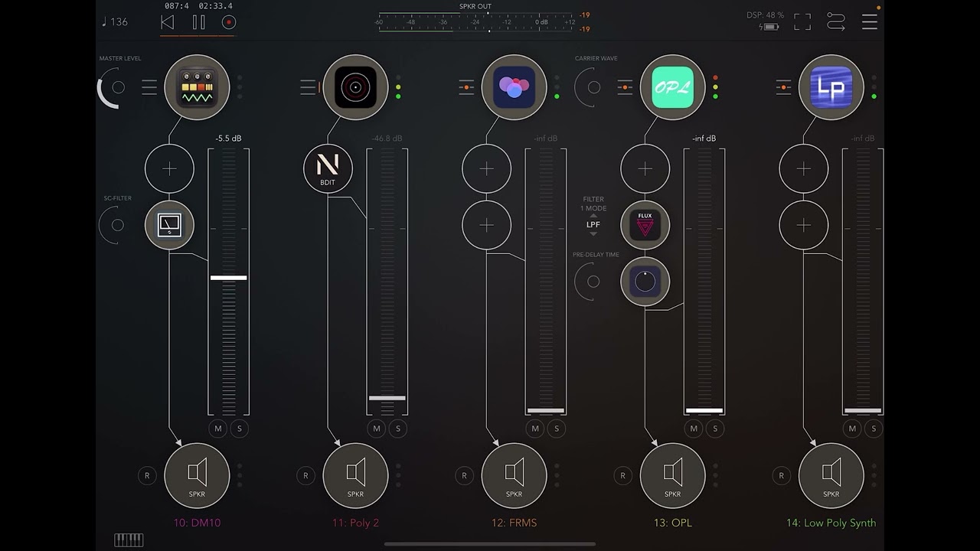Open Poly 2 channel options lines

click(x=308, y=87)
